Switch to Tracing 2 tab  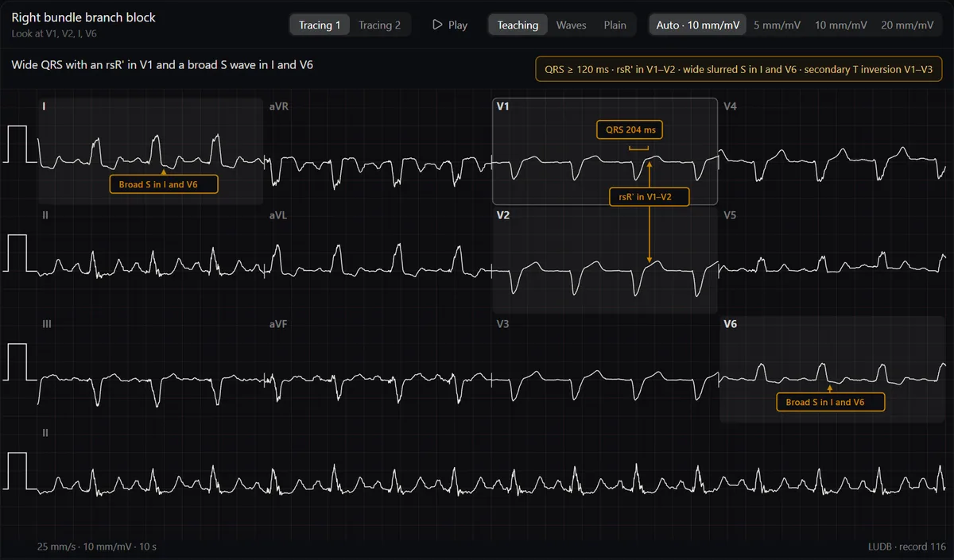[x=379, y=25]
